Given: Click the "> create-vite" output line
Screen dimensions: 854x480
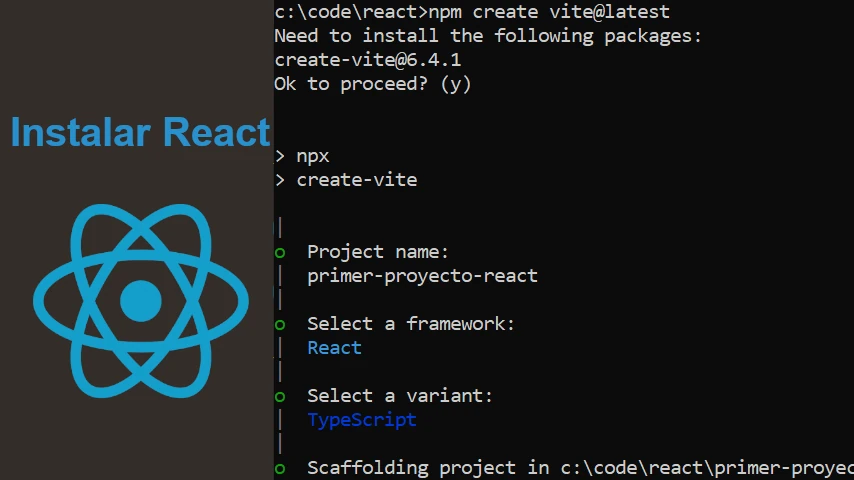Looking at the screenshot, I should click(346, 180).
